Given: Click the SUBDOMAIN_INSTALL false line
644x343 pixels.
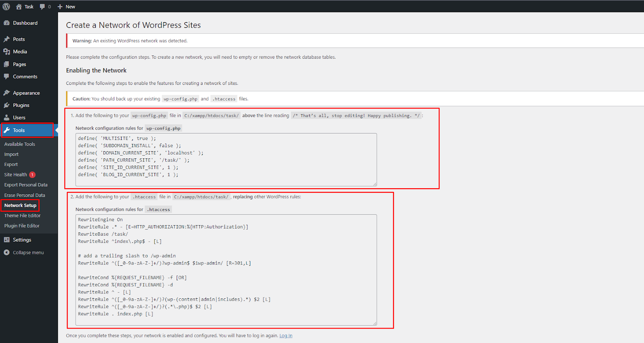Looking at the screenshot, I should click(x=130, y=146).
